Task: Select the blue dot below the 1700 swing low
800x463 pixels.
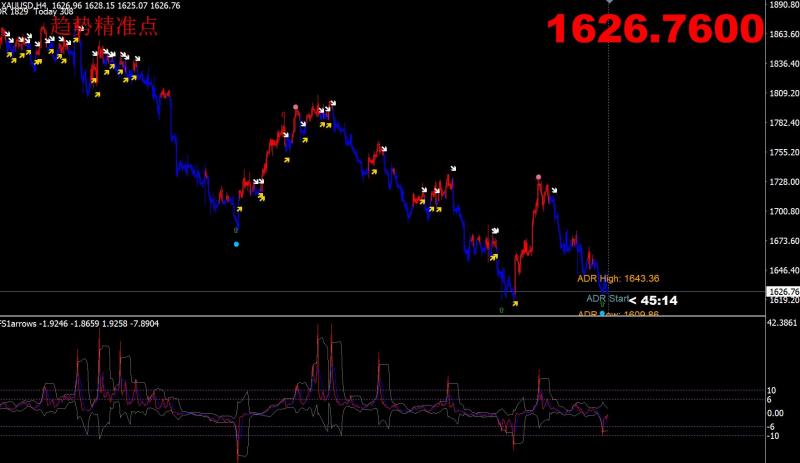Action: tap(236, 244)
